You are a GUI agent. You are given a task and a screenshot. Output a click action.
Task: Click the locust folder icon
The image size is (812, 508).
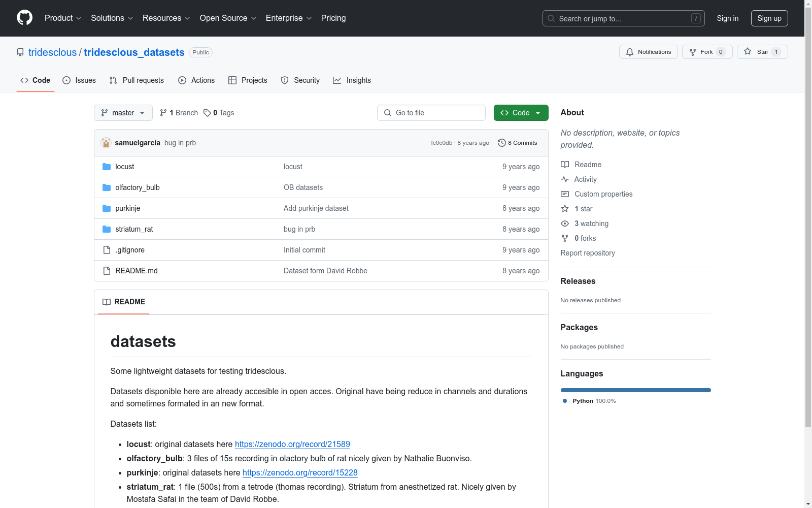107,167
